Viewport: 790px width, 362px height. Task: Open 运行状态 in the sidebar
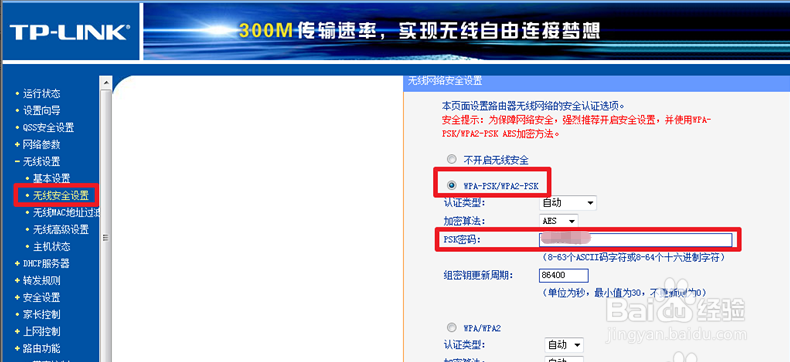coord(41,94)
